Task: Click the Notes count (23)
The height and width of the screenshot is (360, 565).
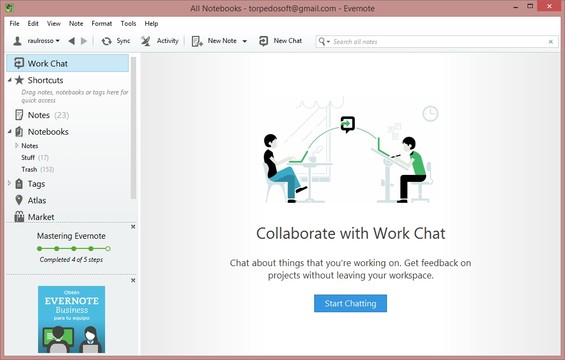Action: tap(62, 115)
